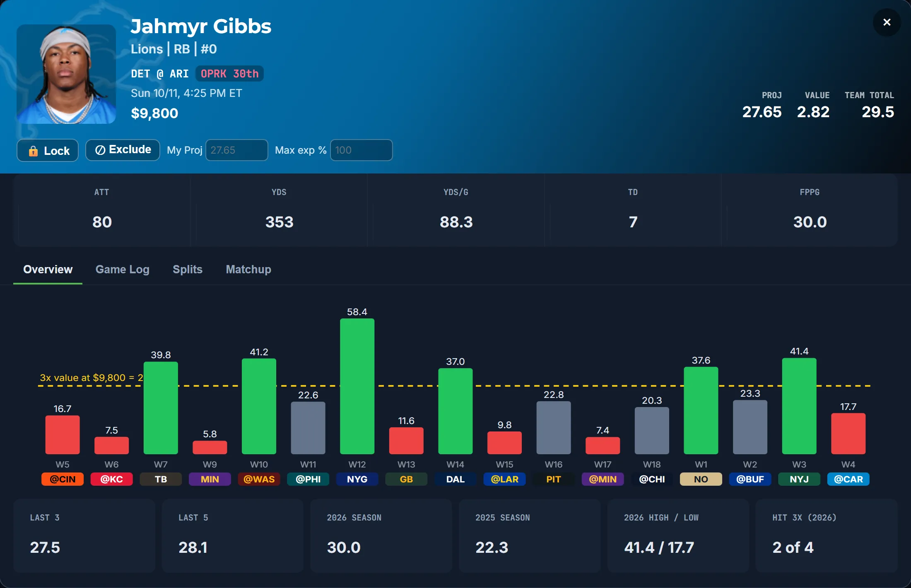The image size is (911, 588).
Task: Click the HIT 3X (2026) card
Action: 827,536
